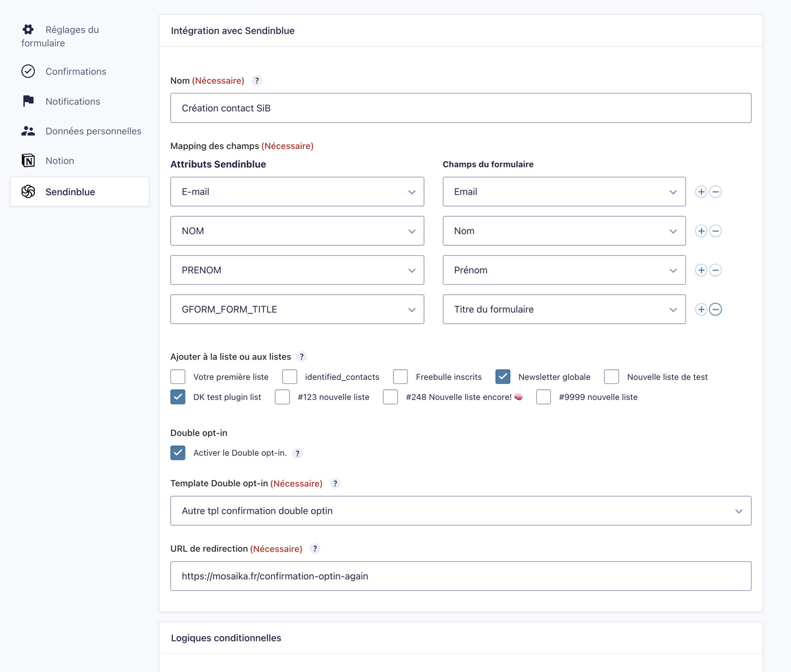The height and width of the screenshot is (672, 791).
Task: Open help next to Activer le Double opt-in
Action: pyautogui.click(x=297, y=454)
